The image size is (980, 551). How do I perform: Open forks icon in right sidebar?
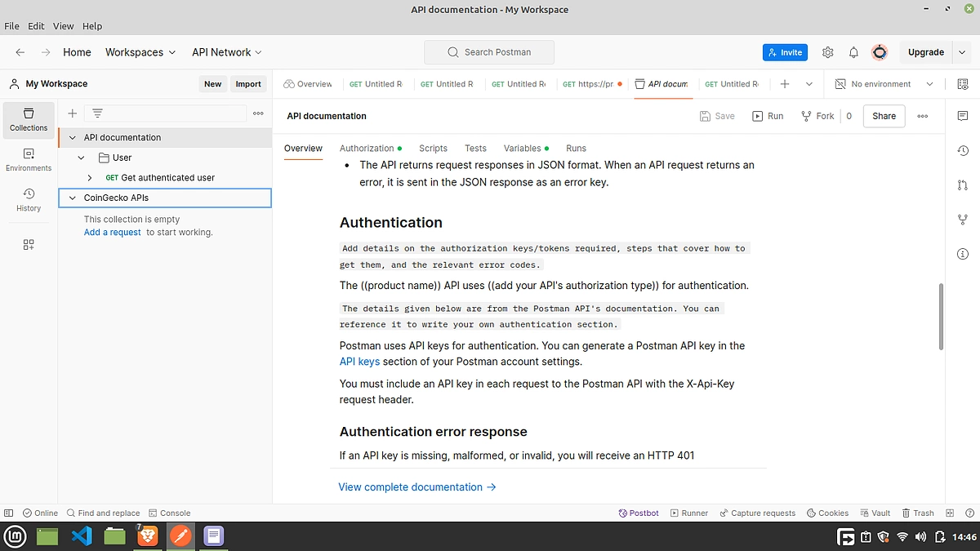[x=963, y=220]
